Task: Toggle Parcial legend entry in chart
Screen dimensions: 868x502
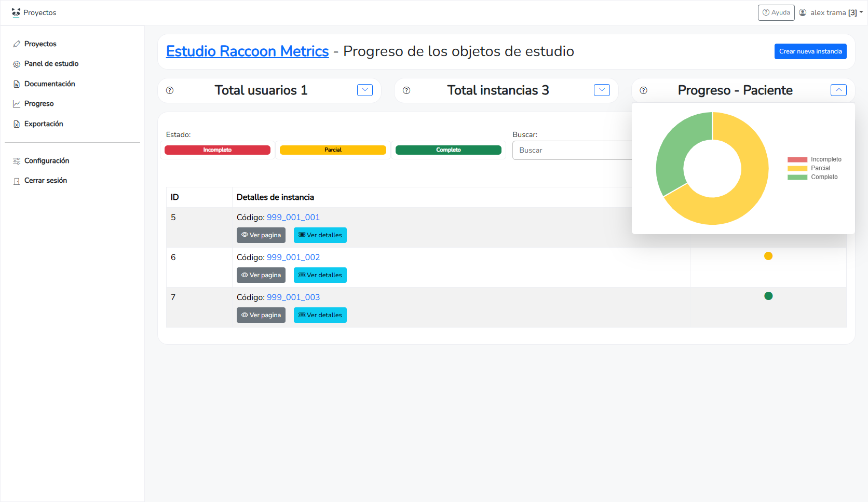Action: pyautogui.click(x=809, y=168)
